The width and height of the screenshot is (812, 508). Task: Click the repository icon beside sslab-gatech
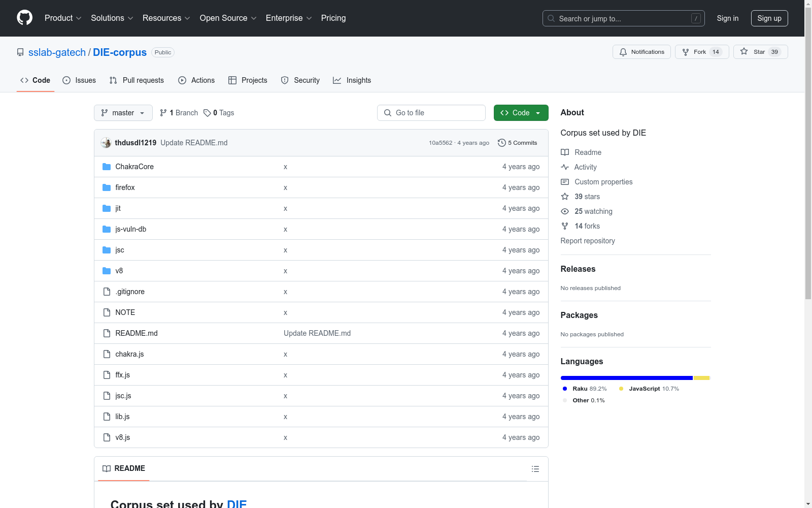(x=20, y=52)
